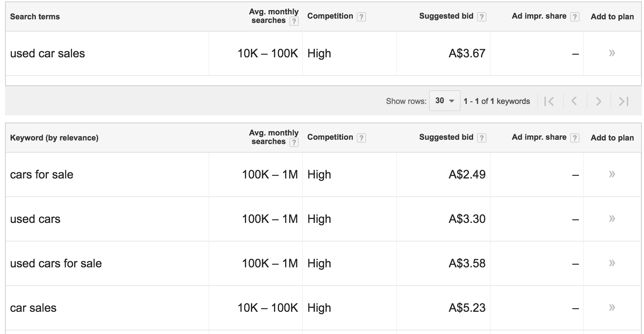Open Avg. monthly searches help in Keyword table
This screenshot has width=644, height=334.
(294, 142)
